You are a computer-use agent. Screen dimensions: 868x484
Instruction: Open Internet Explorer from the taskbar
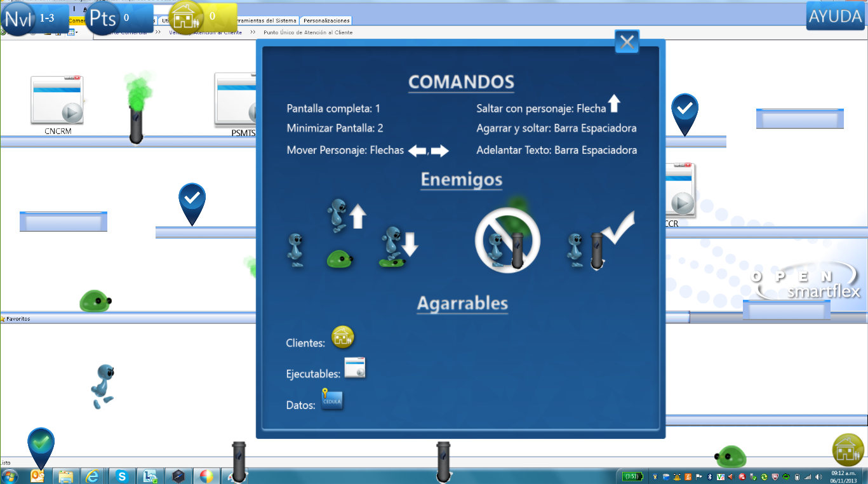[x=93, y=476]
